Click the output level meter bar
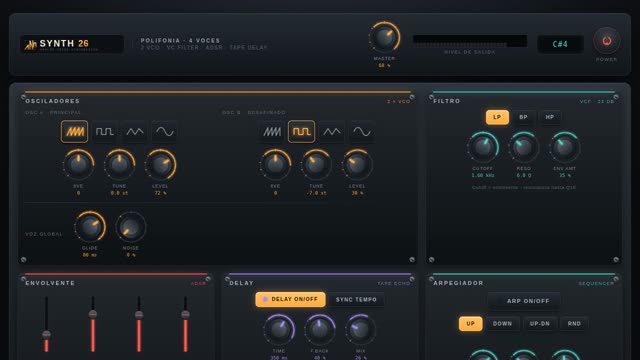Screen dimensions: 640x360 point(470,41)
